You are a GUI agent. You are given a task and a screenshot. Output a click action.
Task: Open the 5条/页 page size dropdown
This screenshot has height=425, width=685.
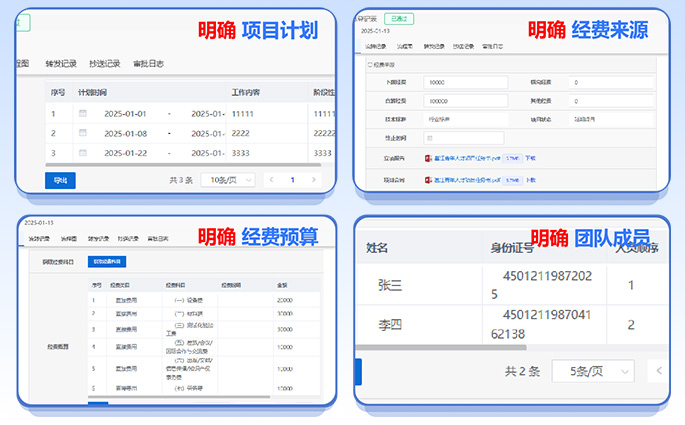pos(592,371)
